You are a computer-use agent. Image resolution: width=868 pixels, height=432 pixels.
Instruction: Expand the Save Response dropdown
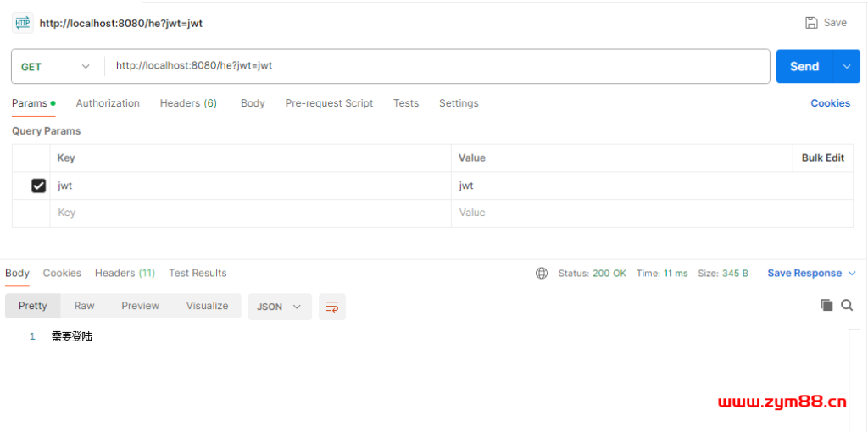pyautogui.click(x=852, y=274)
